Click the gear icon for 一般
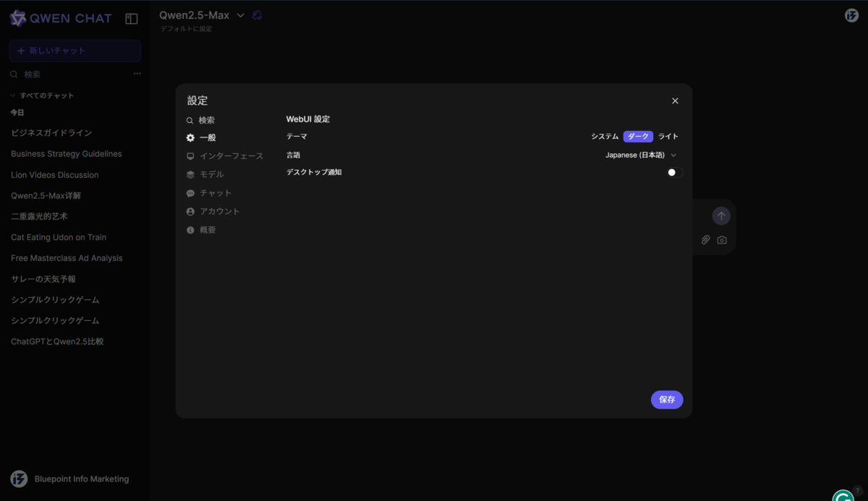This screenshot has width=868, height=501. 190,137
